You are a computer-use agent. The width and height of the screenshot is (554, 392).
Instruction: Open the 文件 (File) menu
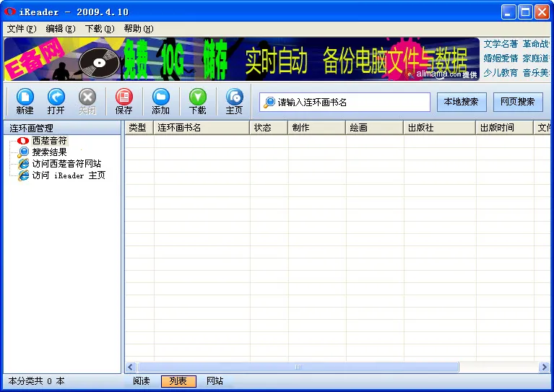coord(21,29)
